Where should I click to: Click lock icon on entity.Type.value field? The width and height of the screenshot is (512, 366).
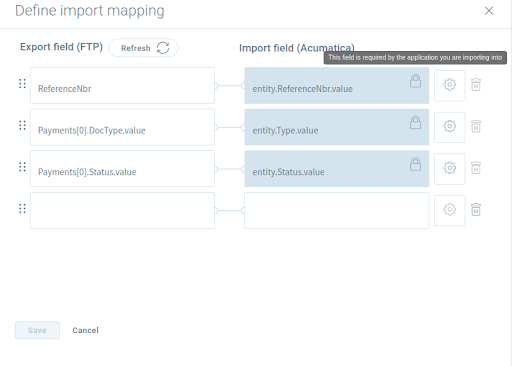pyautogui.click(x=415, y=123)
